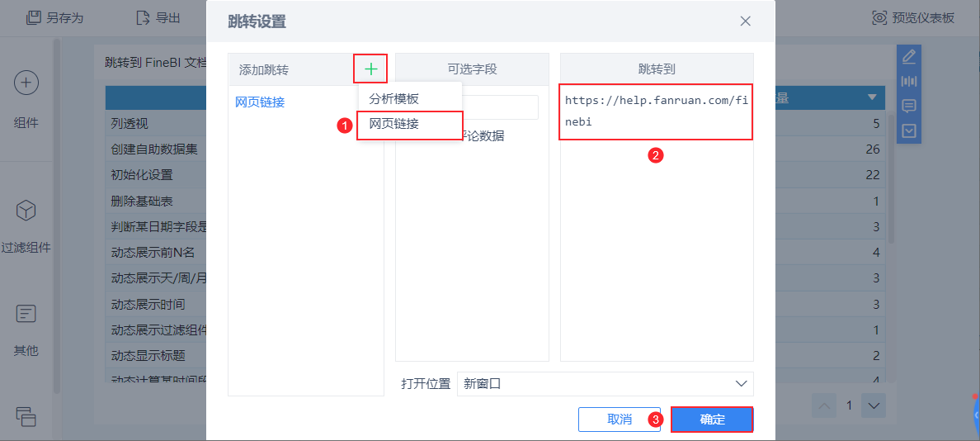
Task: Click the comment bubble icon on component toolbar
Action: coord(909,106)
